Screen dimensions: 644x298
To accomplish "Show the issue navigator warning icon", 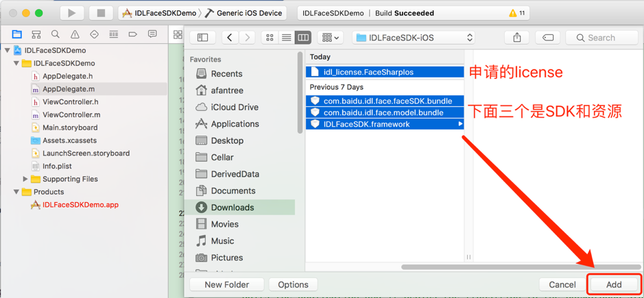I will point(75,34).
